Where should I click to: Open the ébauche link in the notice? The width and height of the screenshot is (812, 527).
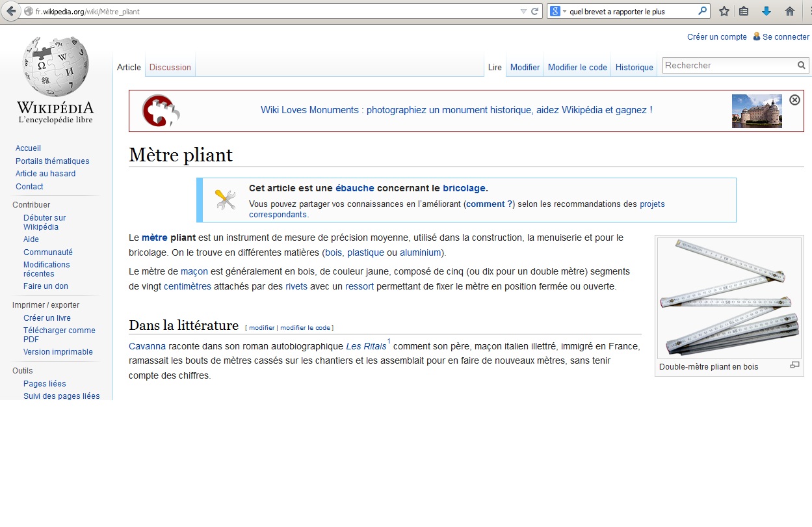tap(355, 188)
